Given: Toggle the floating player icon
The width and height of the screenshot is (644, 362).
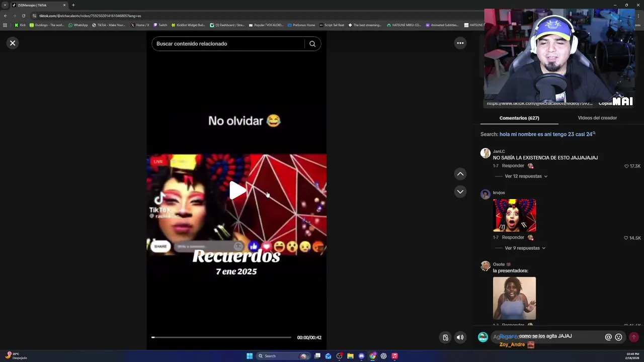Looking at the screenshot, I should click(445, 337).
